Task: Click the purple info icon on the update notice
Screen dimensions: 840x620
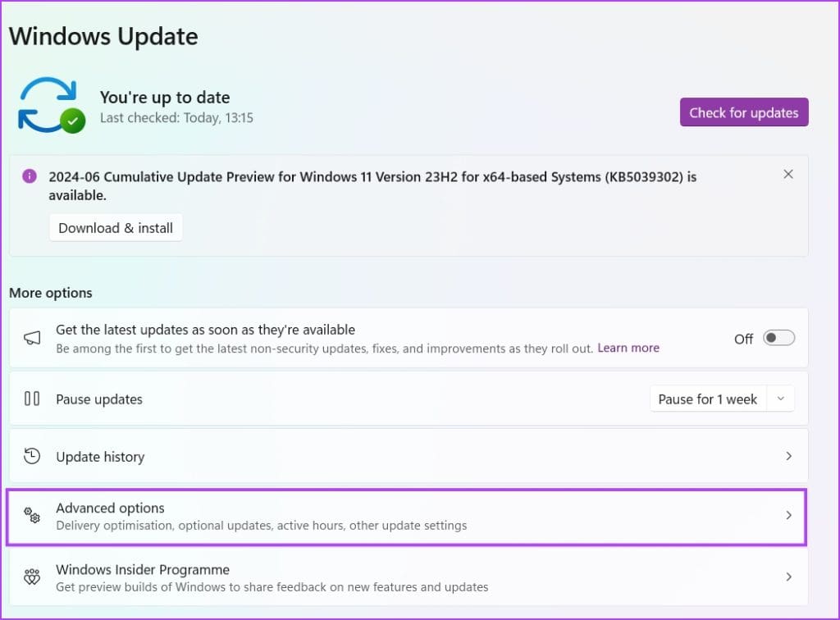Action: click(30, 177)
